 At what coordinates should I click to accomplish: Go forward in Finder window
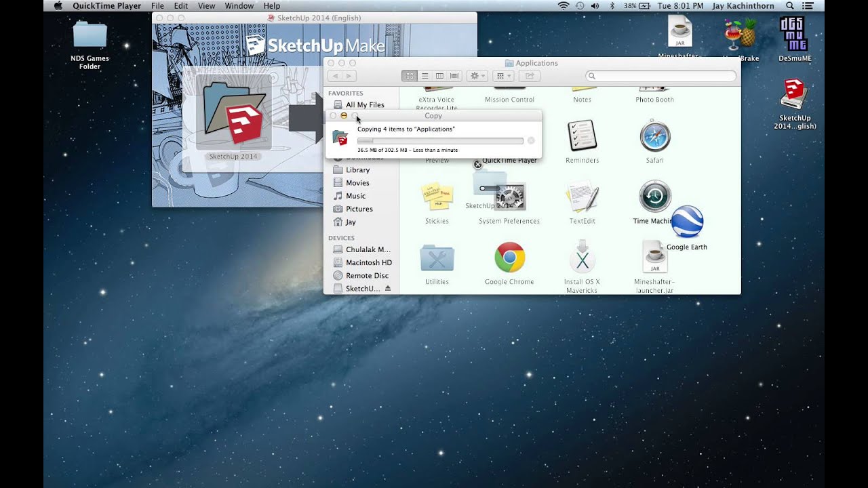click(x=349, y=76)
